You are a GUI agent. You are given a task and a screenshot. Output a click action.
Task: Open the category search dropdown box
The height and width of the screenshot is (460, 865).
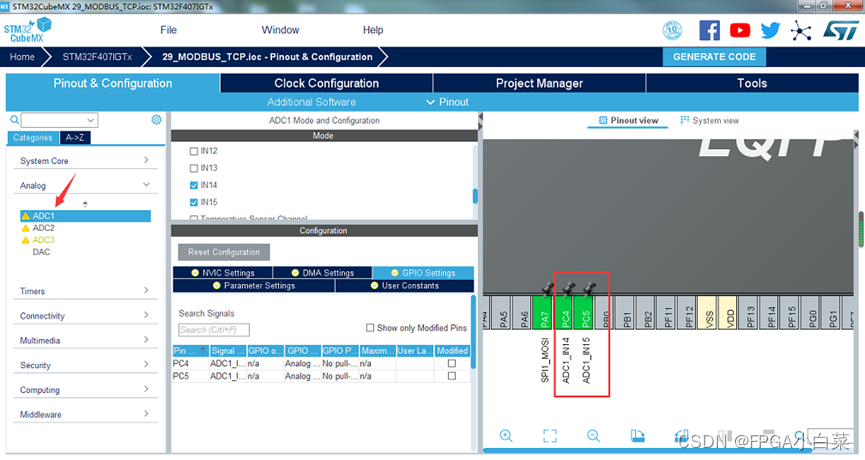point(60,120)
